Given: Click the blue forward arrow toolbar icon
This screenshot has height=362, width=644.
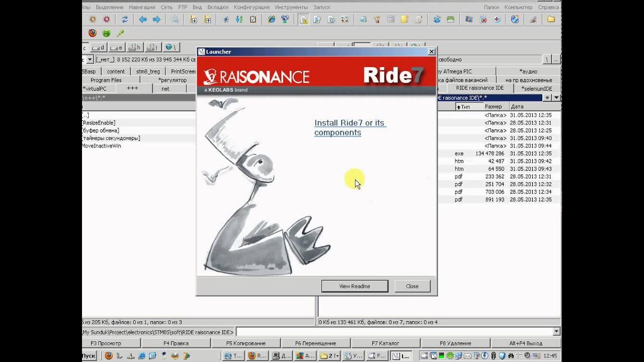Looking at the screenshot, I should [156, 20].
